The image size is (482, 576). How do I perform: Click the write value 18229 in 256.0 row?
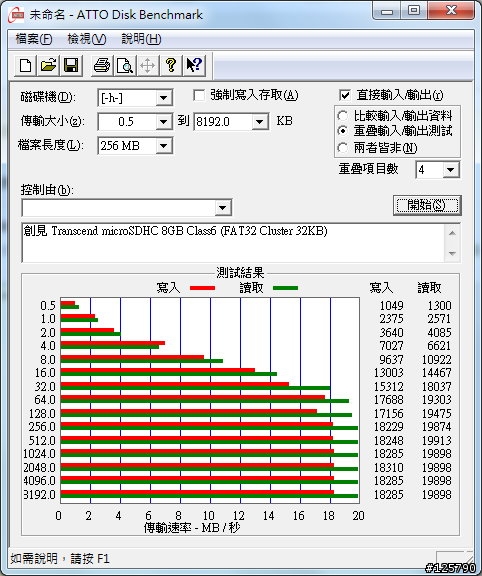389,427
